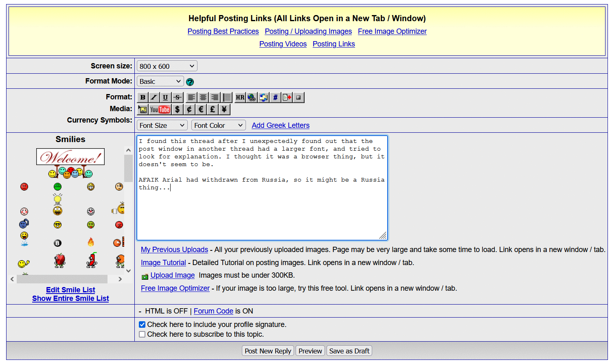Screen dimensions: 612x364
Task: Insert code with the # button
Action: click(x=275, y=97)
